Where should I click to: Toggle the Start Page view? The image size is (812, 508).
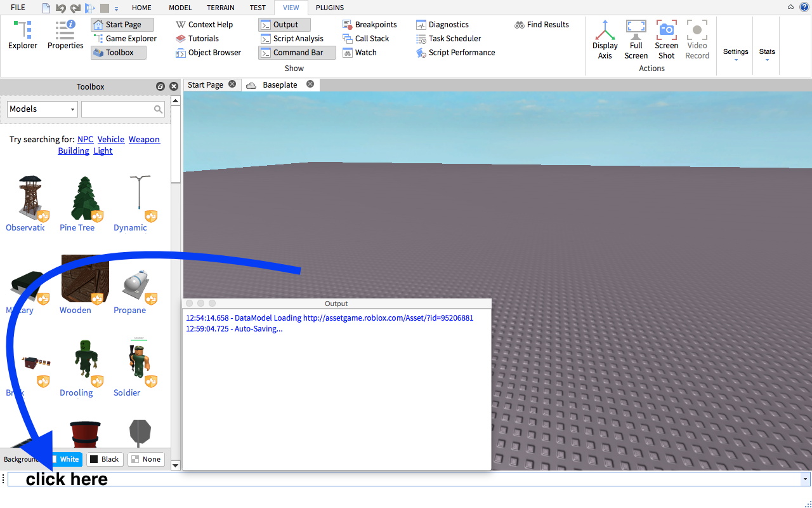(122, 25)
